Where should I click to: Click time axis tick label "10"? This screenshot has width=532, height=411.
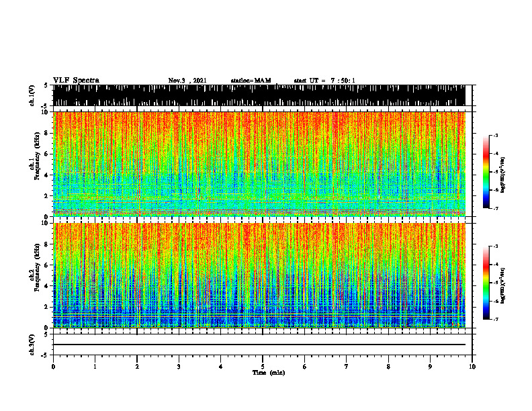click(x=472, y=367)
